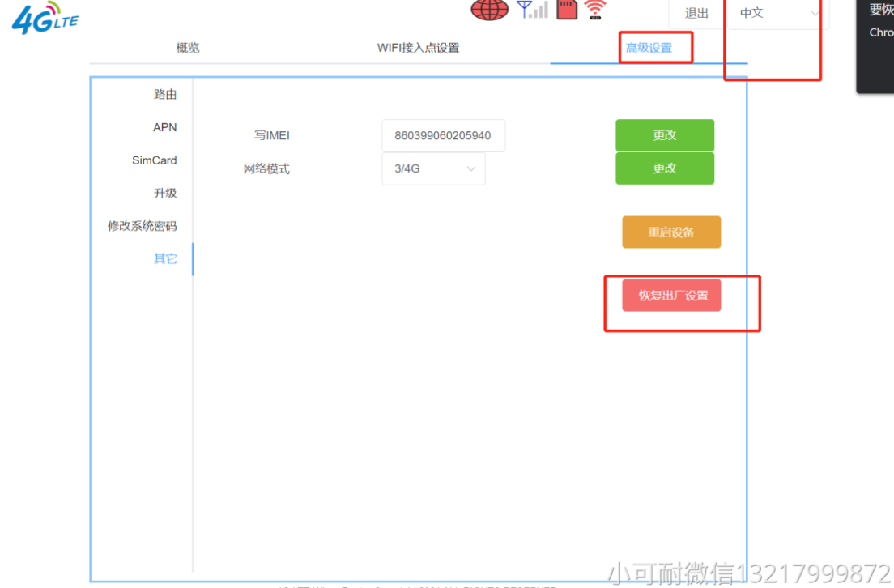Expand the 3/4G network mode dropdown
The width and height of the screenshot is (894, 588).
(433, 168)
